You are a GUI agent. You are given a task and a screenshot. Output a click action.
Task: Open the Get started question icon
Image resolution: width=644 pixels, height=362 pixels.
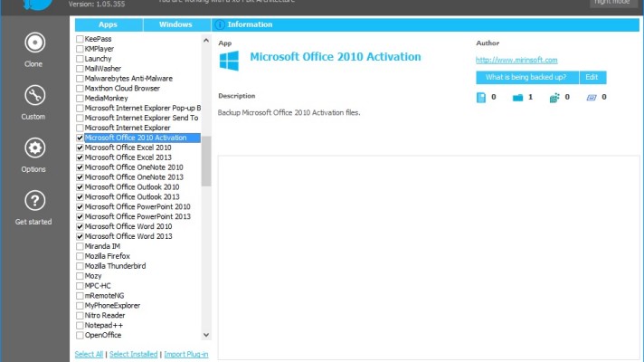click(34, 200)
